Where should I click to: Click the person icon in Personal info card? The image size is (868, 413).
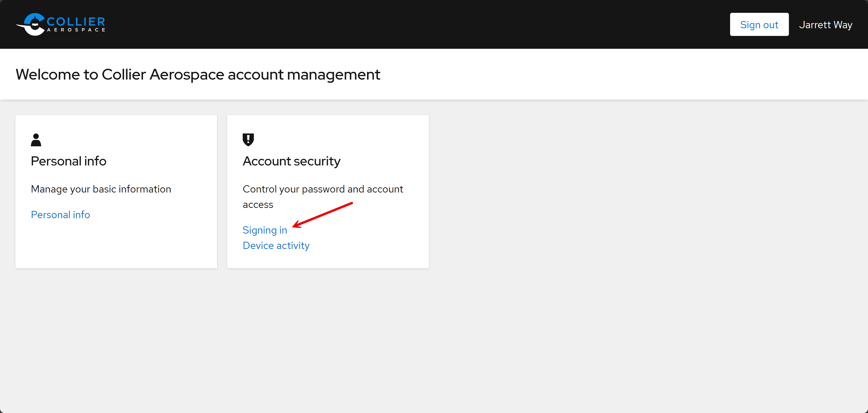pyautogui.click(x=36, y=140)
